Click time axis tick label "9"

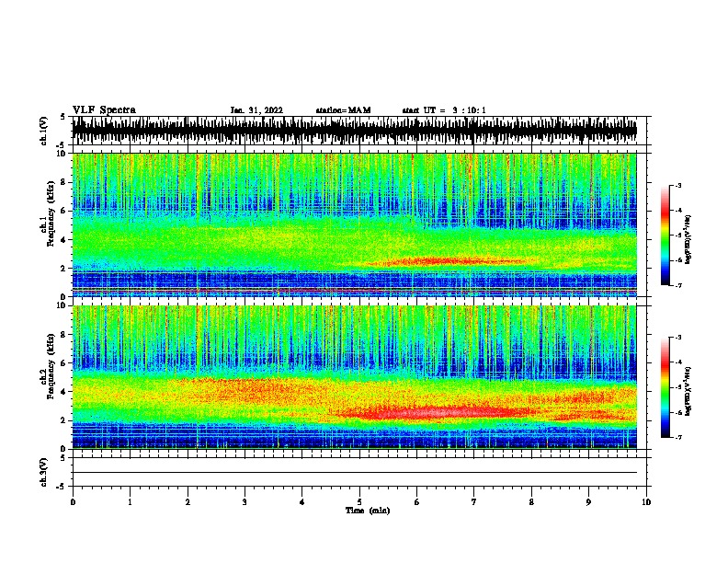click(588, 502)
